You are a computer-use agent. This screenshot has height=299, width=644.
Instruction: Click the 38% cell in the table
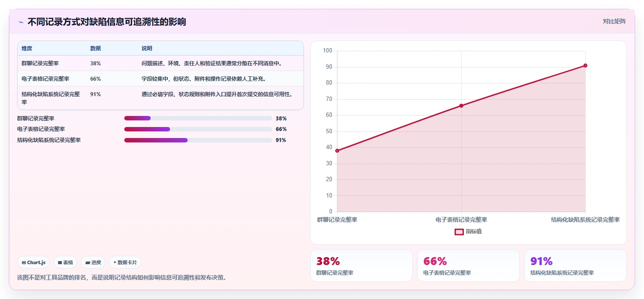point(96,64)
